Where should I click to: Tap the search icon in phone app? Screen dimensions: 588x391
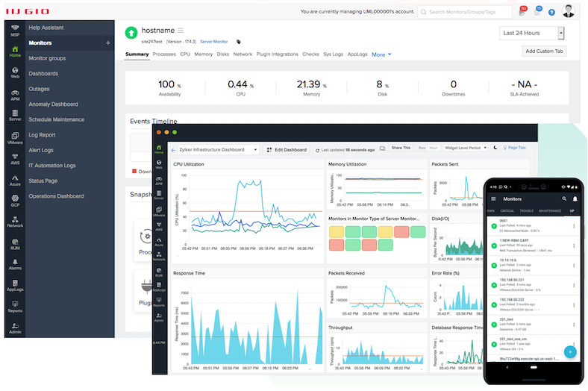pos(564,198)
